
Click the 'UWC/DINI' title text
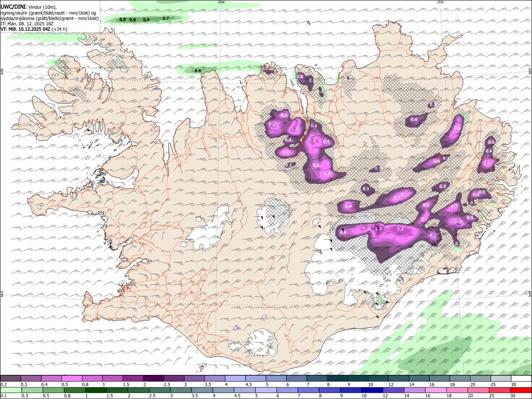coord(13,7)
